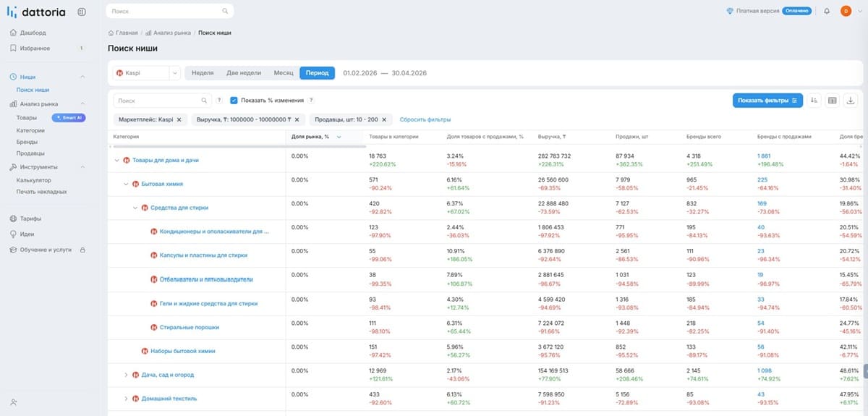Expand the Домашний текстиль row
This screenshot has width=868, height=416.
tap(126, 399)
